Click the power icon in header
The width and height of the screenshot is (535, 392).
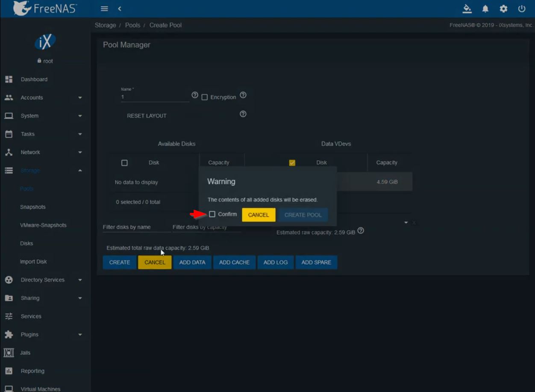[521, 9]
